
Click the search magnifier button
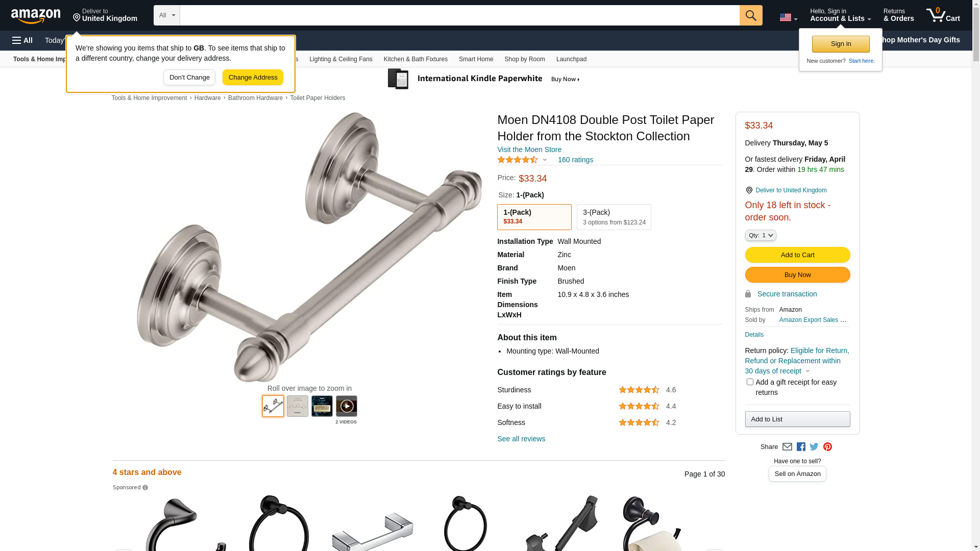coord(751,15)
